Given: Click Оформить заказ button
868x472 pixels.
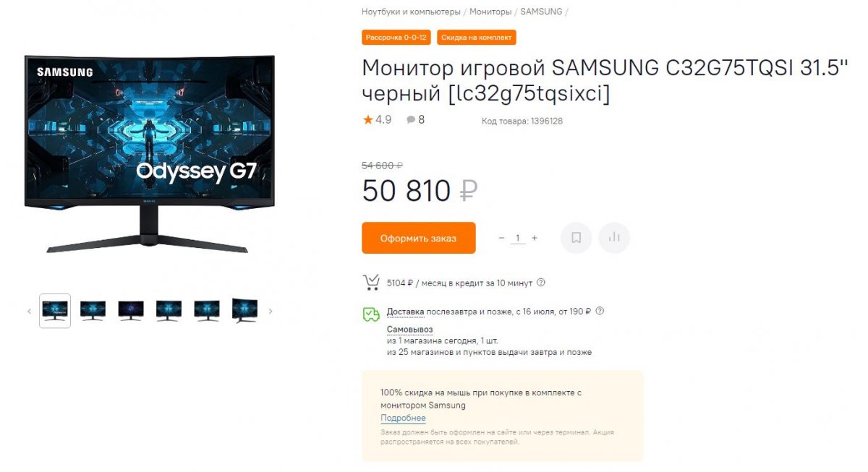Looking at the screenshot, I should 419,238.
